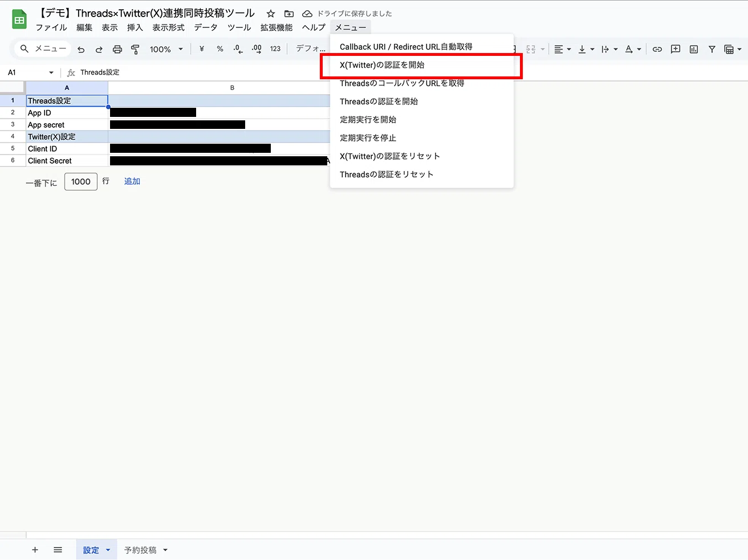
Task: Check cloud save status icon
Action: tap(307, 14)
